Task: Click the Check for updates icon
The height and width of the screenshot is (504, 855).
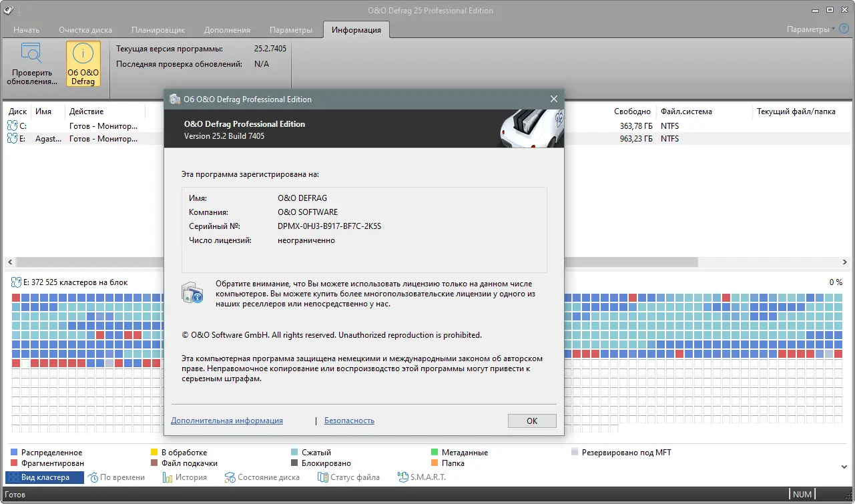Action: click(x=31, y=53)
